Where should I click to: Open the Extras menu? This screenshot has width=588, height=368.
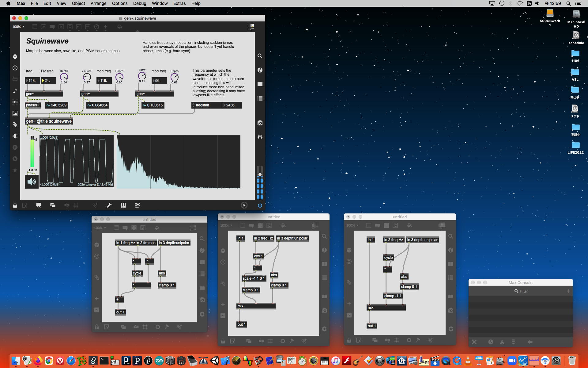point(179,3)
